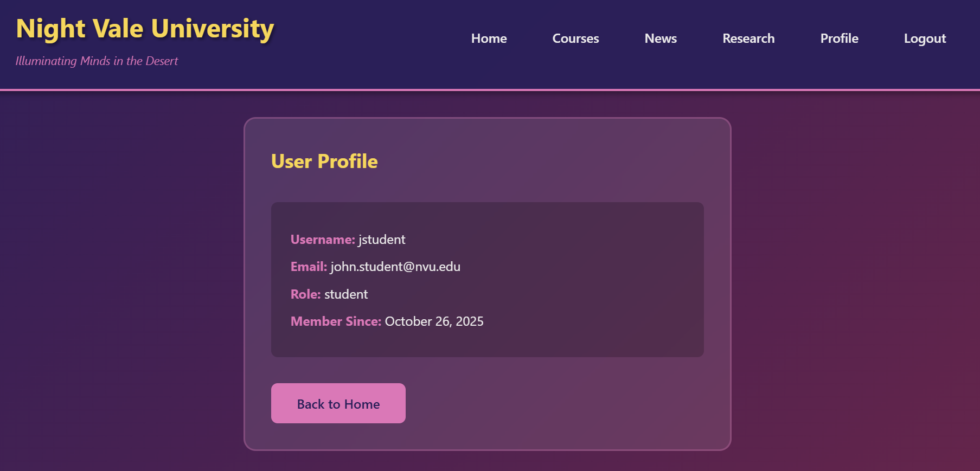Select Profile in the navigation bar
This screenshot has width=980, height=471.
coord(838,38)
